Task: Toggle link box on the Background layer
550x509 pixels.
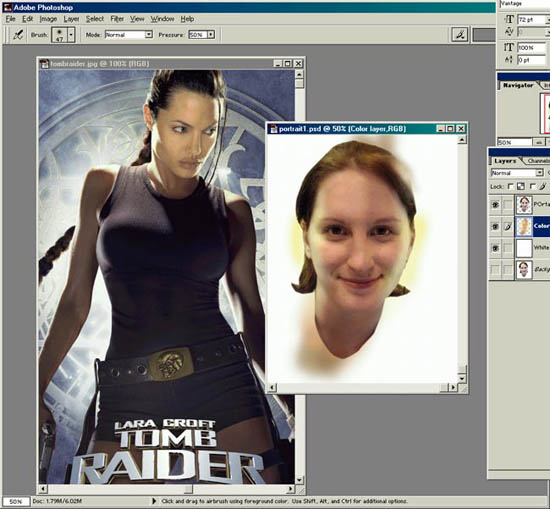Action: tap(508, 270)
